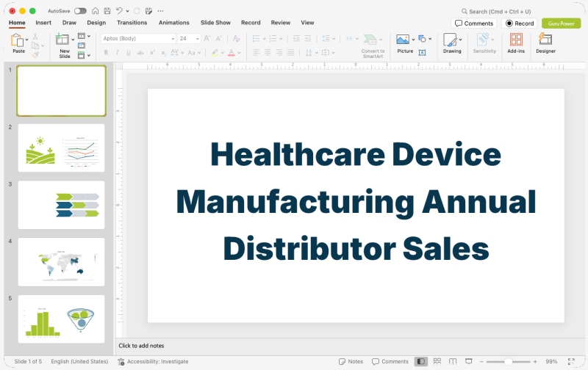Center align text

(268, 52)
